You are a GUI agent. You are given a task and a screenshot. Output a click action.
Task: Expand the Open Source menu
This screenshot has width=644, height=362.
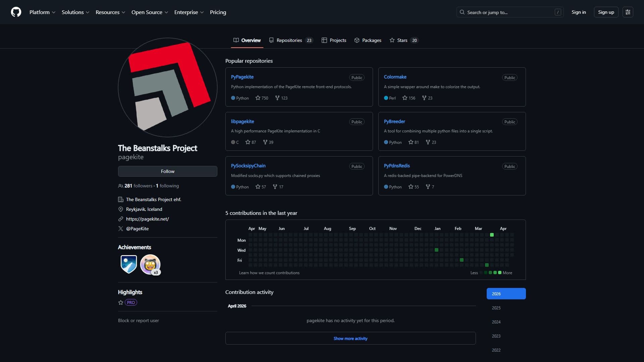tap(150, 12)
